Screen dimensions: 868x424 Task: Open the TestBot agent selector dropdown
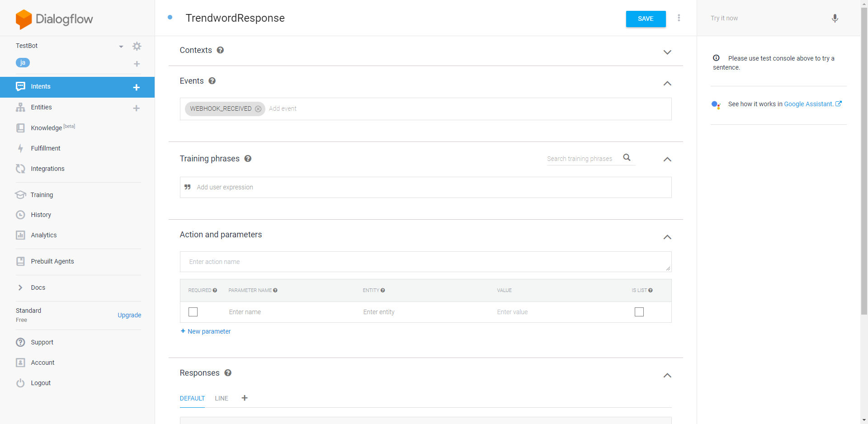click(x=121, y=46)
